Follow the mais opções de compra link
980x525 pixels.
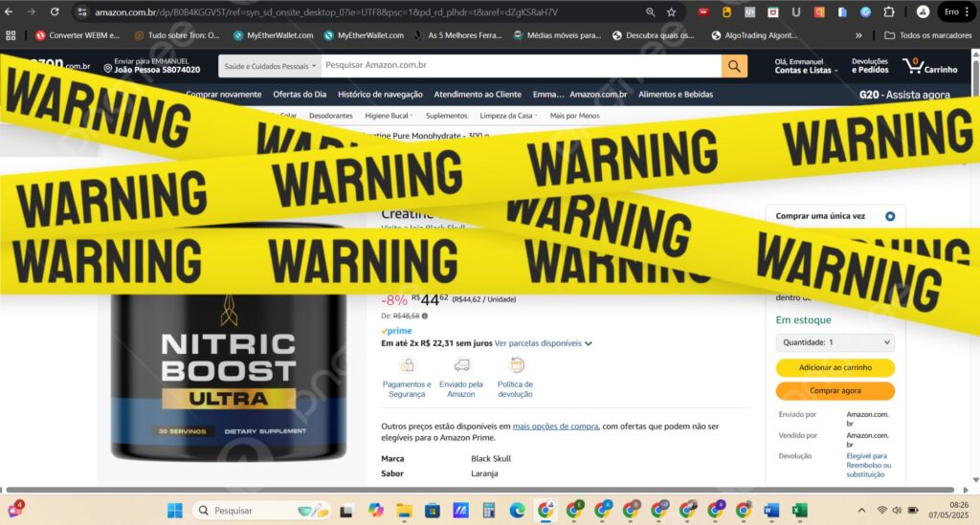(x=555, y=427)
